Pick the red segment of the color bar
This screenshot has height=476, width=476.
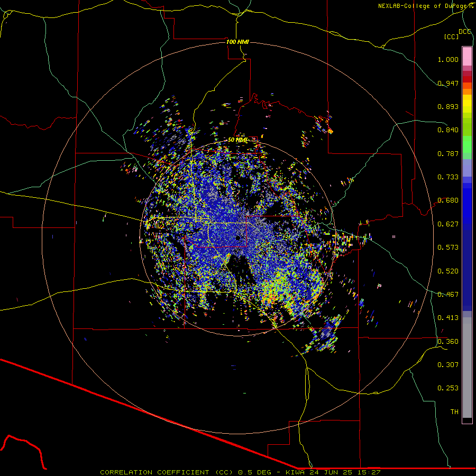pos(467,79)
